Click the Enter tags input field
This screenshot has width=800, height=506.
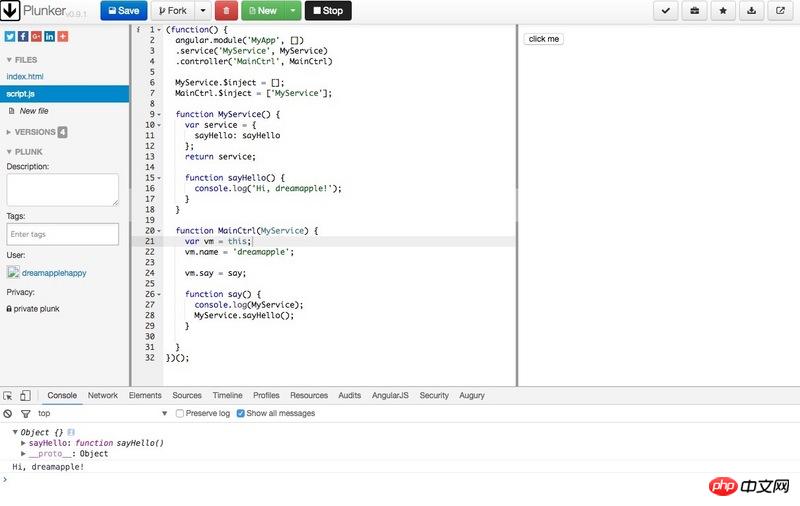[x=62, y=234]
